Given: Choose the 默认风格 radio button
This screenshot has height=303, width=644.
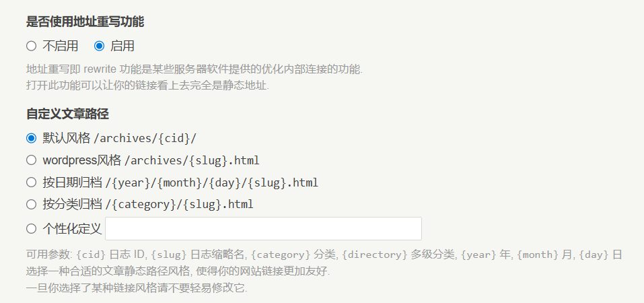Looking at the screenshot, I should (x=31, y=138).
